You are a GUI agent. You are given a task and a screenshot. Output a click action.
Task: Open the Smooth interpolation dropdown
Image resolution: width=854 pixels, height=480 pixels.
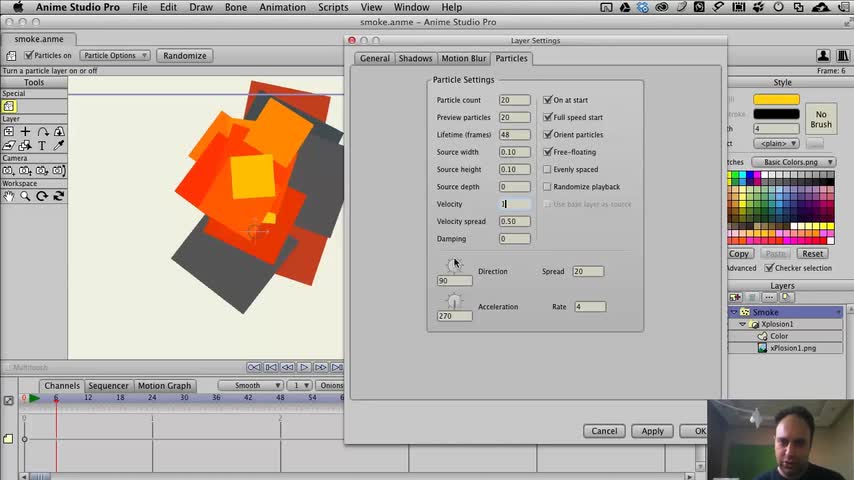[x=250, y=385]
